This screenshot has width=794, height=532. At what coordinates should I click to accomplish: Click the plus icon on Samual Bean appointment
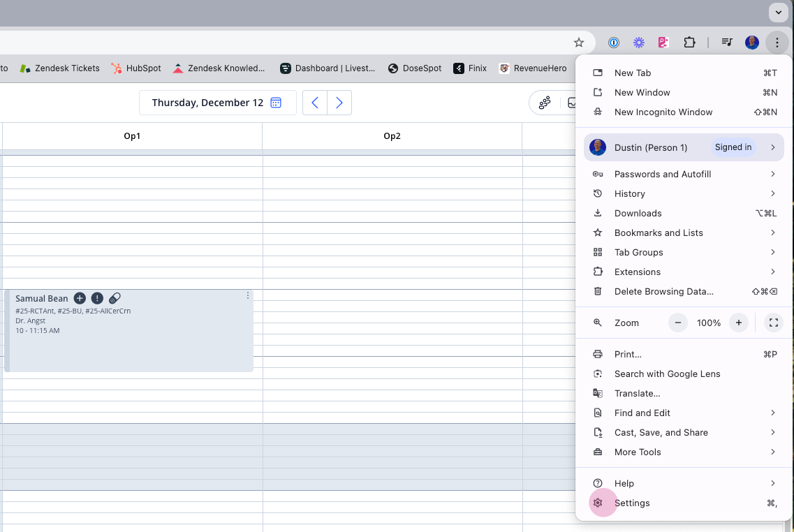80,298
